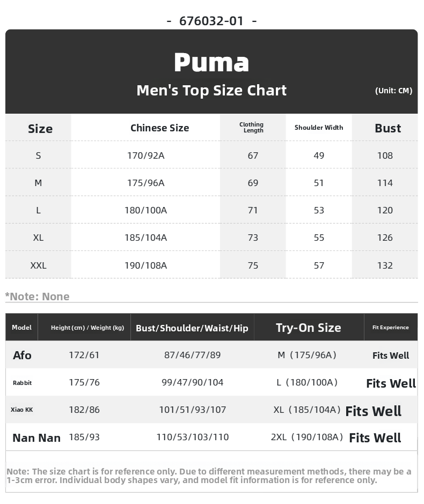
Task: Select the Bust column header
Action: 388,128
